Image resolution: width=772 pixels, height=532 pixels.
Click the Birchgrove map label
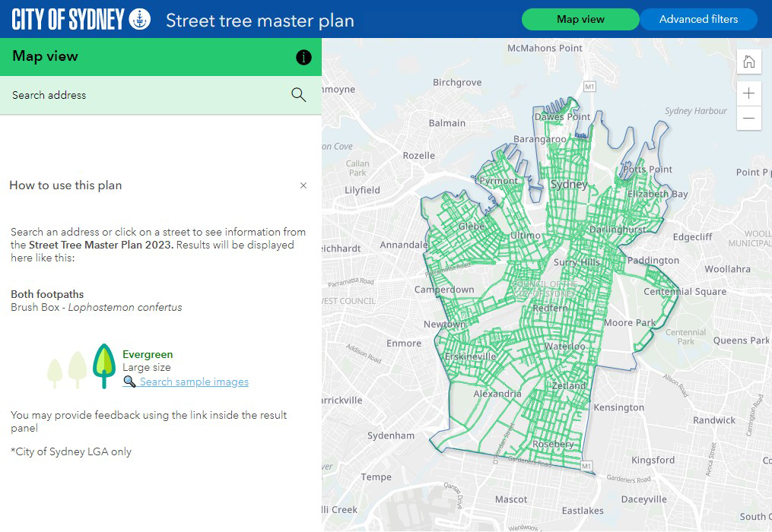tap(457, 83)
